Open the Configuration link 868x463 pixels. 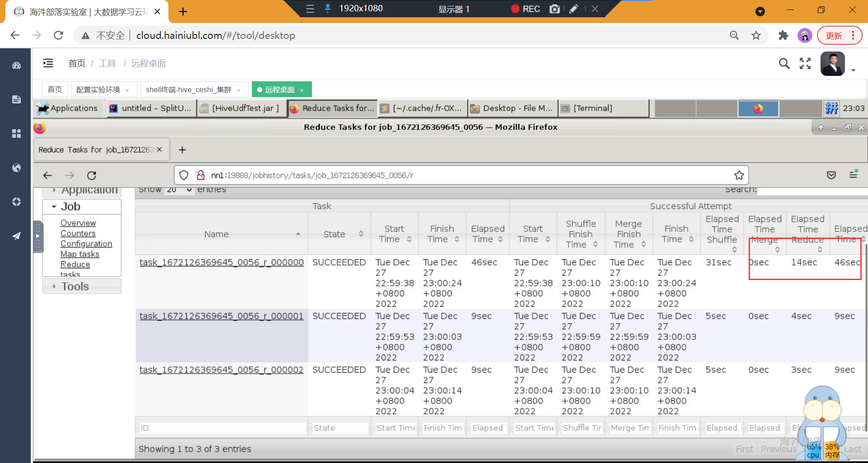pos(86,243)
